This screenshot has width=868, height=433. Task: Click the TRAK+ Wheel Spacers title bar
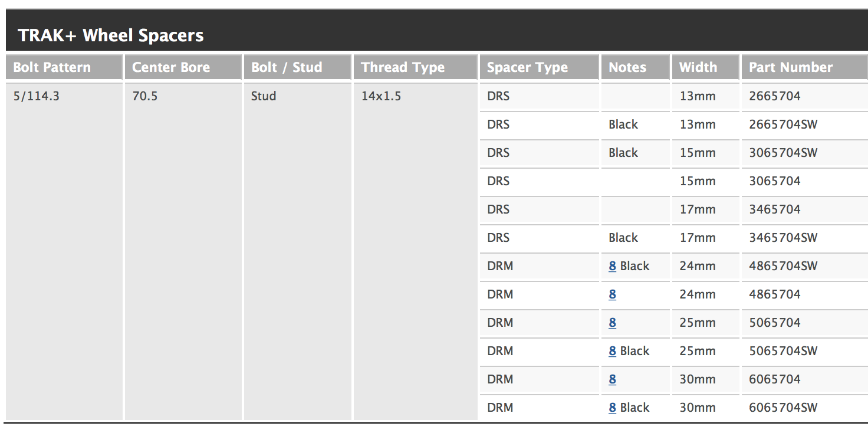click(111, 35)
